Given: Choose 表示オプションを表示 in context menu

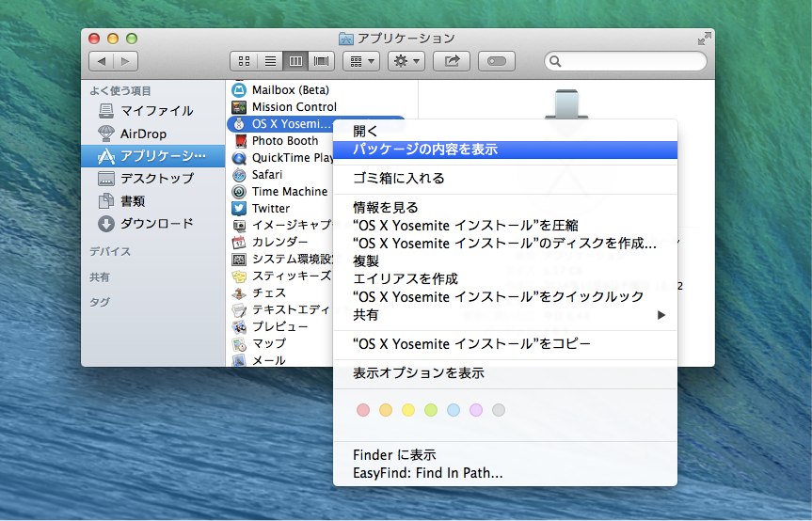Looking at the screenshot, I should (x=505, y=373).
